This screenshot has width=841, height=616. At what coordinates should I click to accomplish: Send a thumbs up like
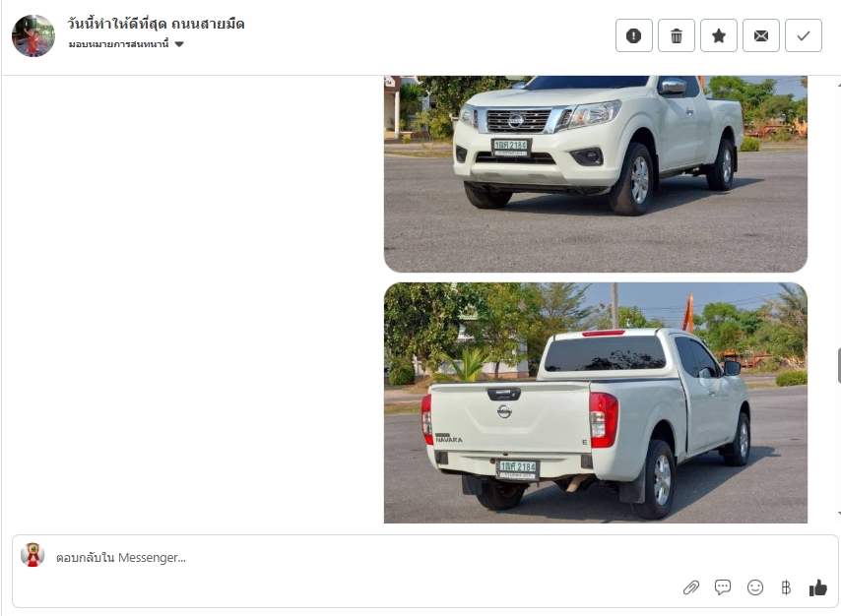(818, 587)
